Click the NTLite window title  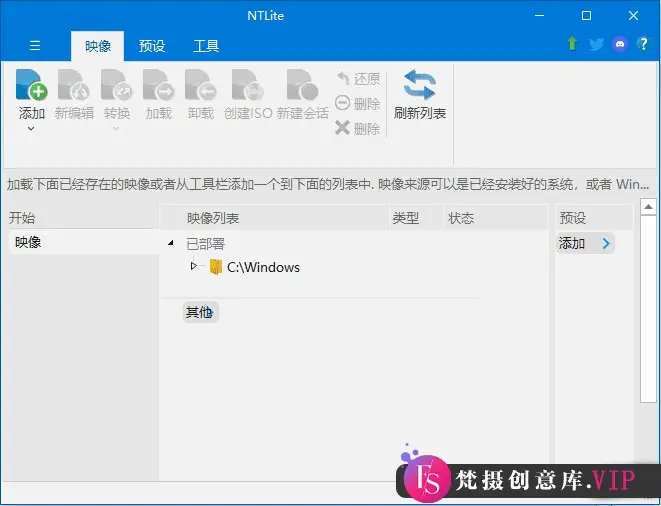pos(266,16)
